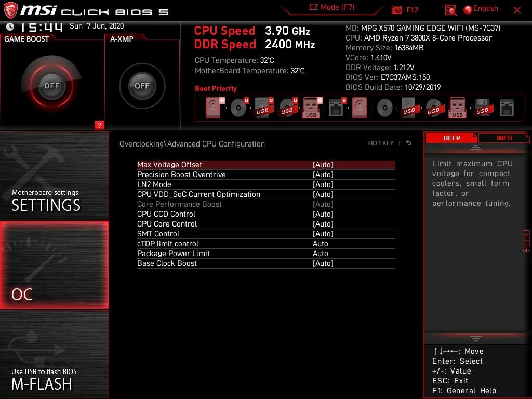The image size is (532, 399).
Task: Open the red question mark help icon
Action: (x=99, y=125)
